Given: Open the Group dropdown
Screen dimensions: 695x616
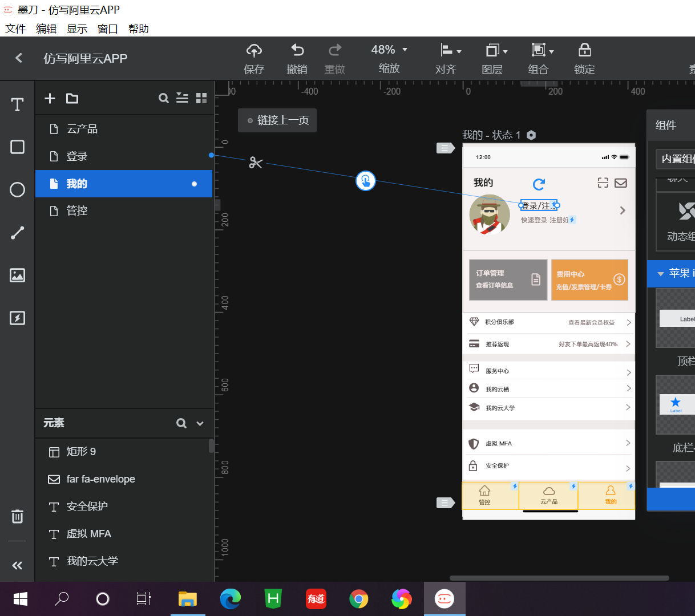Looking at the screenshot, I should coord(542,50).
